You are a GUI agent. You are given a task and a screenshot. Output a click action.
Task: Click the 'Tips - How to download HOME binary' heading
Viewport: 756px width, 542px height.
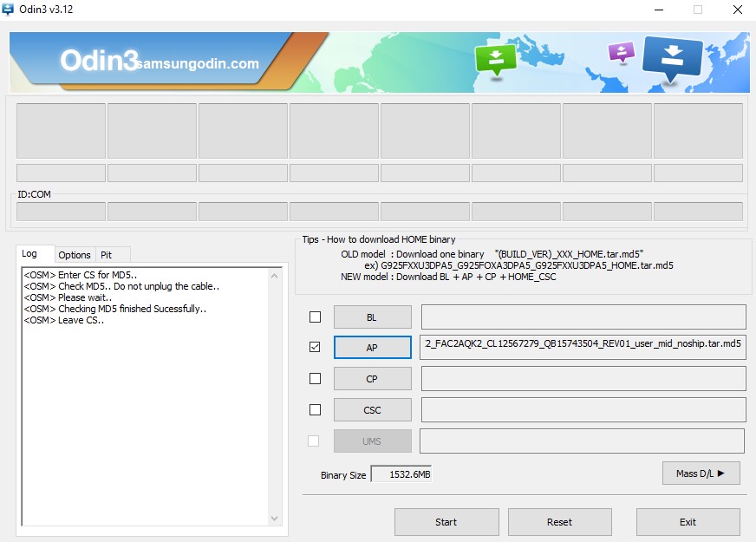coord(379,239)
